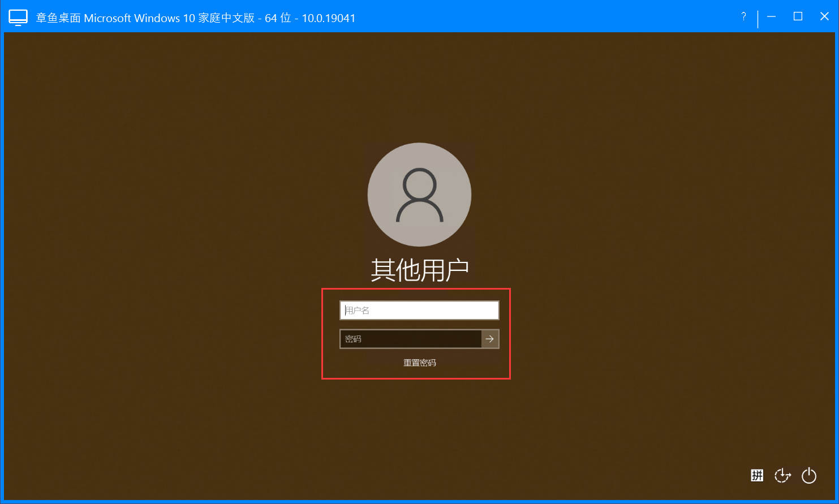
Task: Click the monitor icon in the title bar
Action: pyautogui.click(x=18, y=18)
